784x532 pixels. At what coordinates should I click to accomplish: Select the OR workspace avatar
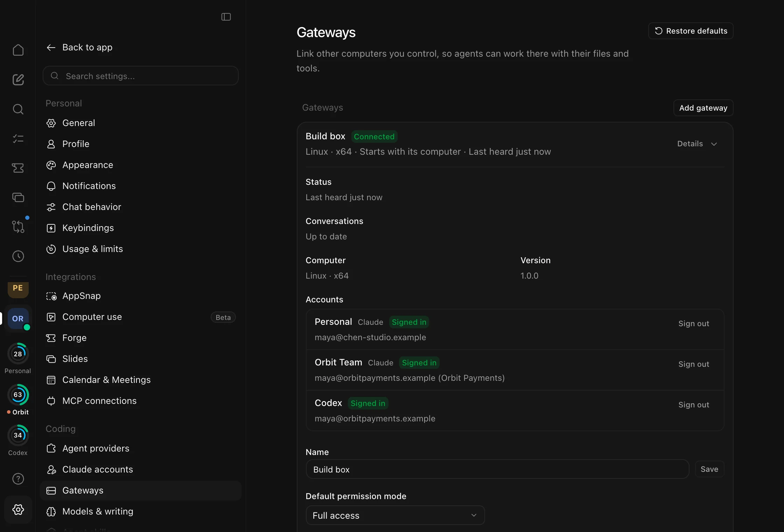point(18,318)
